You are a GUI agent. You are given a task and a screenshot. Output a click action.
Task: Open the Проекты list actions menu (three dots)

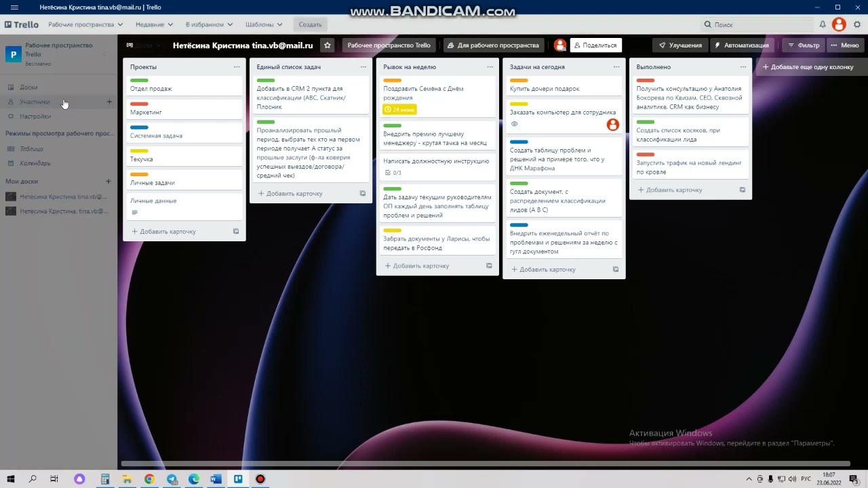pyautogui.click(x=237, y=67)
